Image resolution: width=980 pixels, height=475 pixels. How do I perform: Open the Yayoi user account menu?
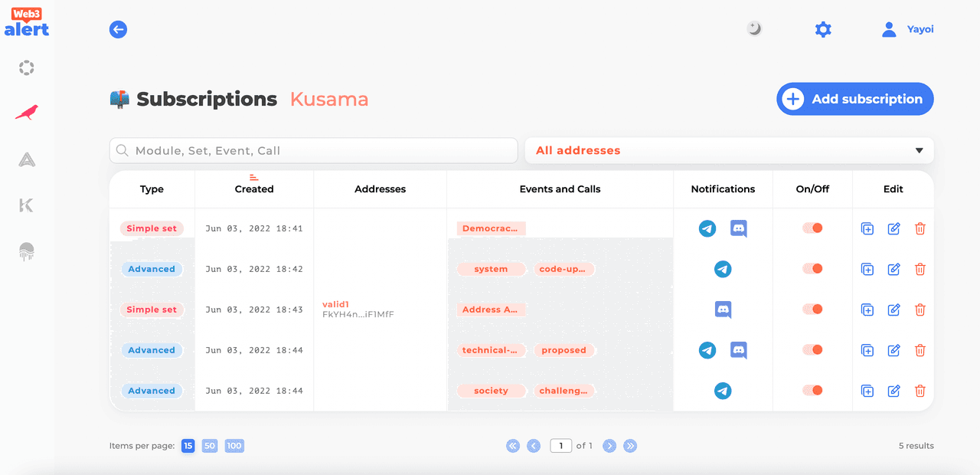pos(908,30)
